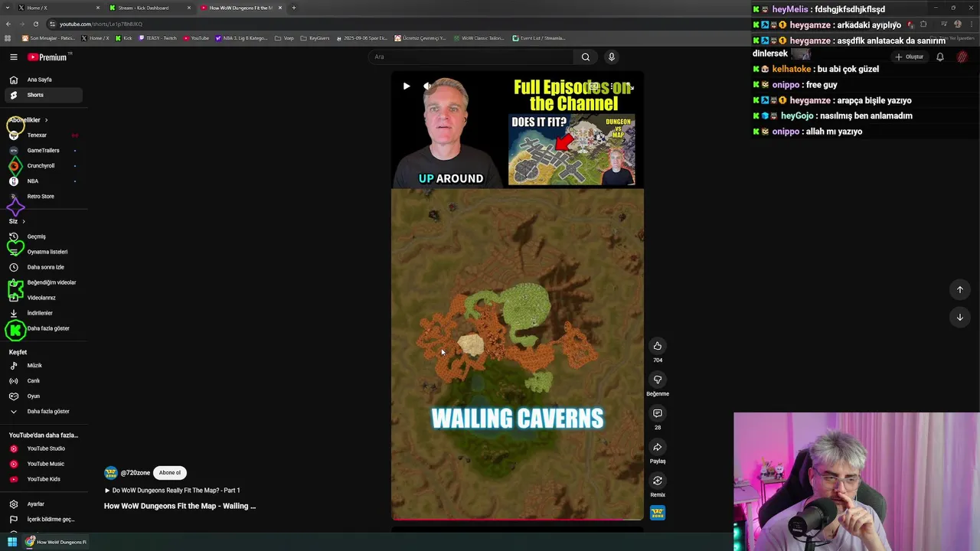Screen dimensions: 980x551
Task: Open Videolarınız in the sidebar
Action: coord(43,298)
